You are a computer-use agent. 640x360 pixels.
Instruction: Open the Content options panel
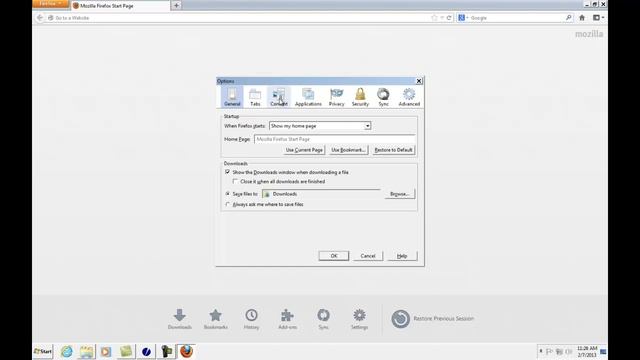click(x=279, y=97)
